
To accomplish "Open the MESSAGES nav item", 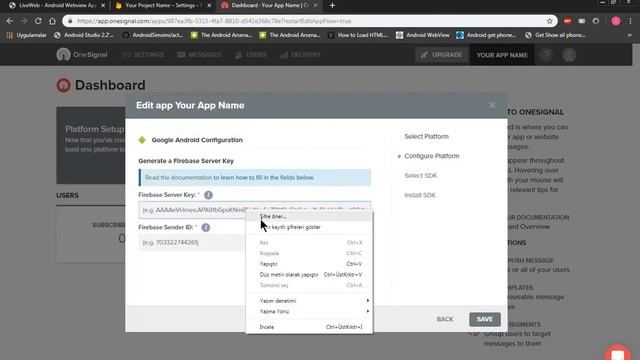I will 199,55.
